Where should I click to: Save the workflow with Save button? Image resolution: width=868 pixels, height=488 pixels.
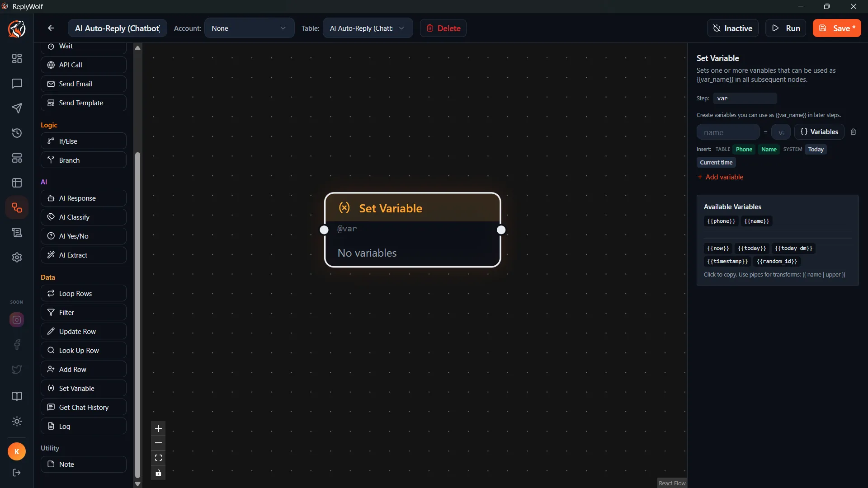point(836,28)
